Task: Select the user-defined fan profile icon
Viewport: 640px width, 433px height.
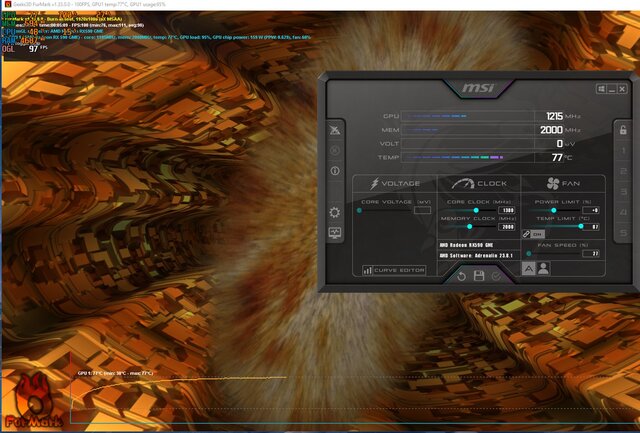Action: pos(543,268)
